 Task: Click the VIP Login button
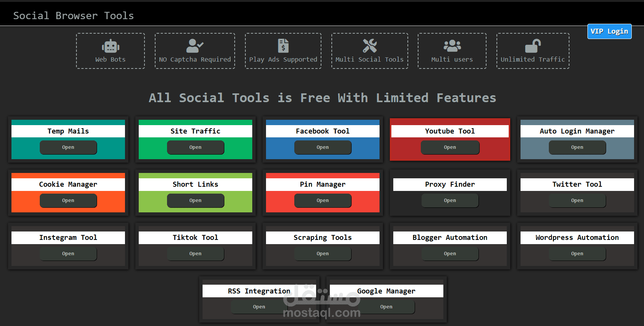(x=609, y=31)
